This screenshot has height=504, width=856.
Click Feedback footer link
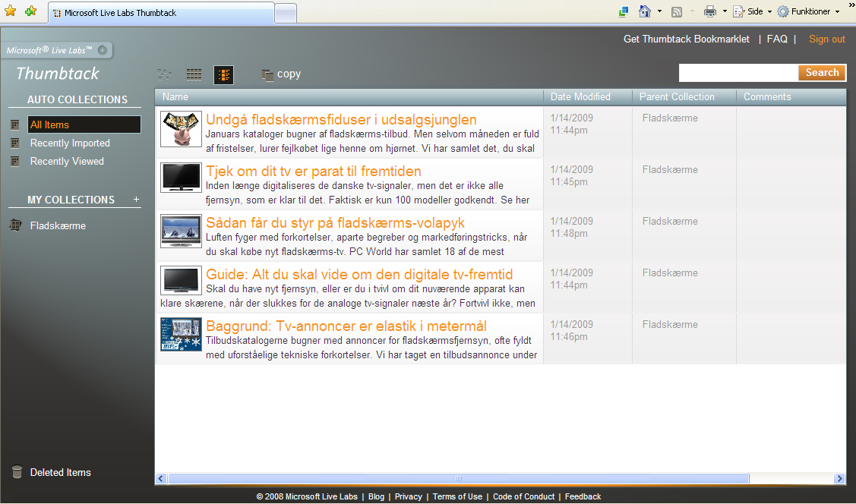(x=583, y=496)
